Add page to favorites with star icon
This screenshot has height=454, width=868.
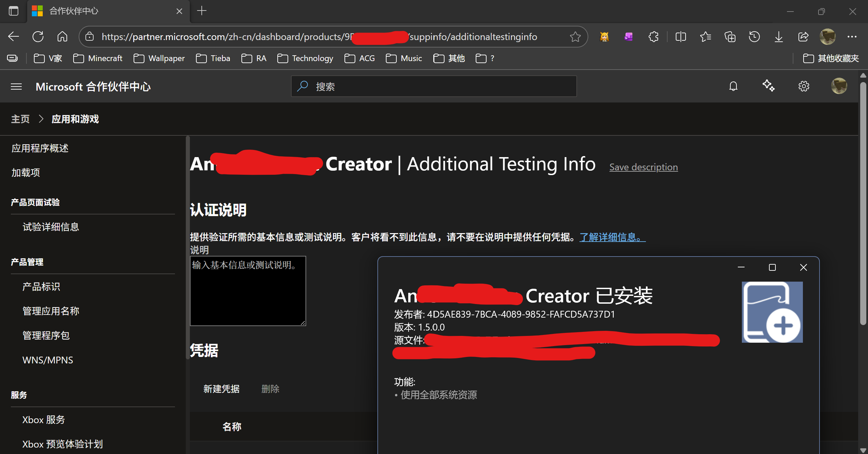pyautogui.click(x=575, y=37)
